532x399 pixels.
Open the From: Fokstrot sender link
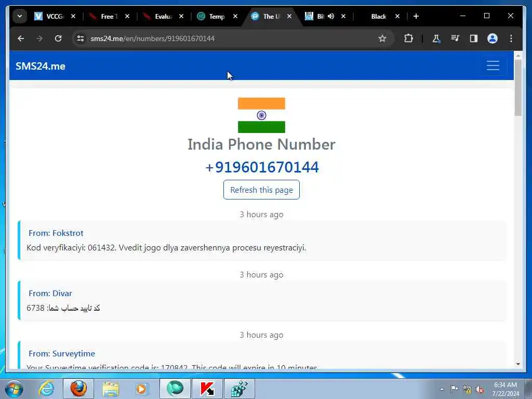pyautogui.click(x=56, y=233)
